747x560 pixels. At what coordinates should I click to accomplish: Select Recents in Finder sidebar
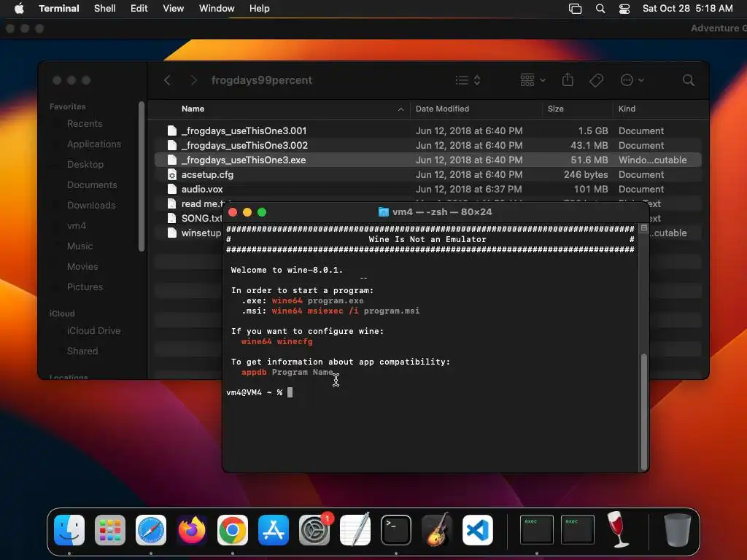(85, 123)
